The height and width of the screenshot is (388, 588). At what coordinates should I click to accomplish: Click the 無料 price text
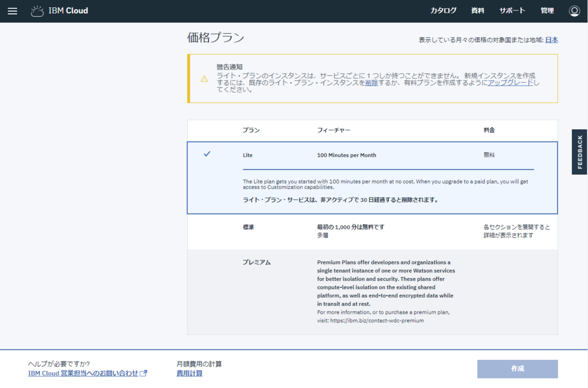coord(489,155)
